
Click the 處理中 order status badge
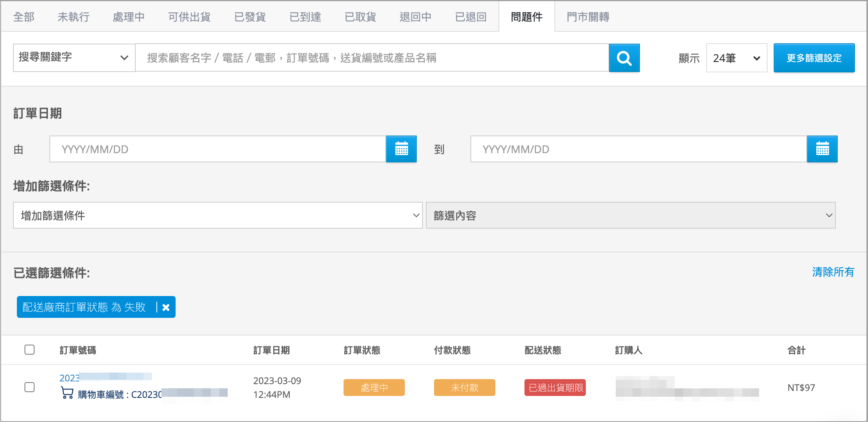(x=374, y=388)
